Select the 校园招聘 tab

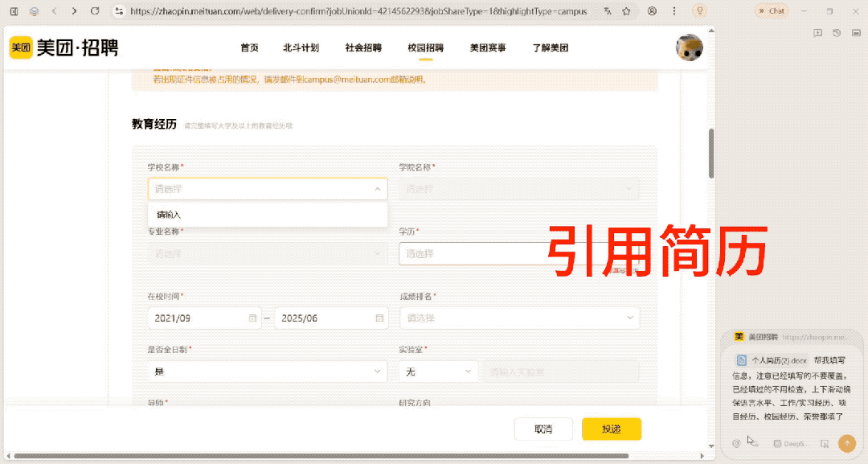tap(426, 48)
